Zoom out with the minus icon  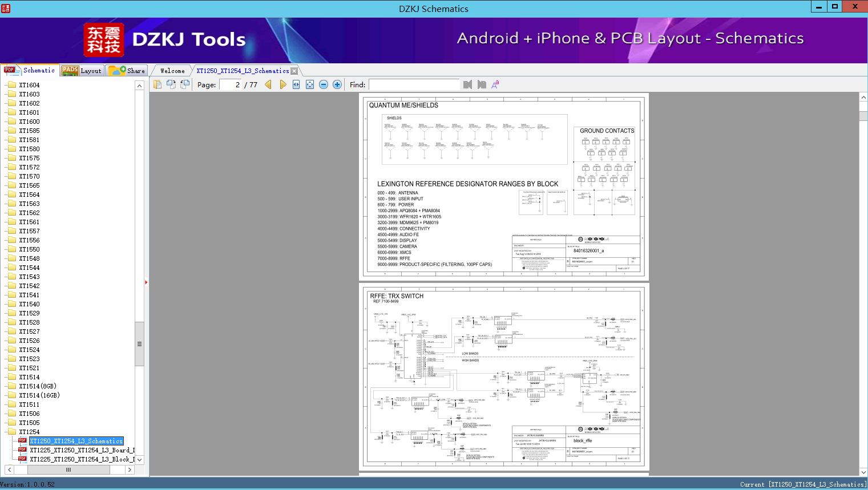click(x=324, y=84)
